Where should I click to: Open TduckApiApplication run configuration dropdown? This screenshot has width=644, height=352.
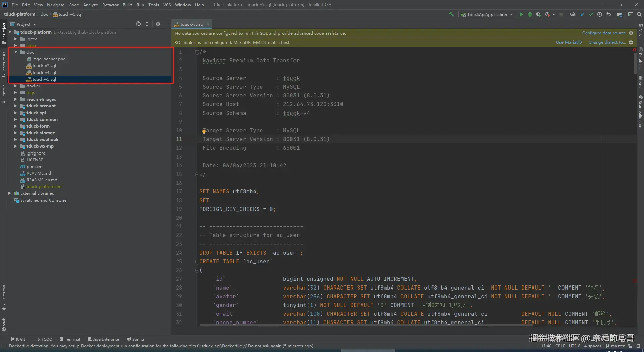coord(487,14)
